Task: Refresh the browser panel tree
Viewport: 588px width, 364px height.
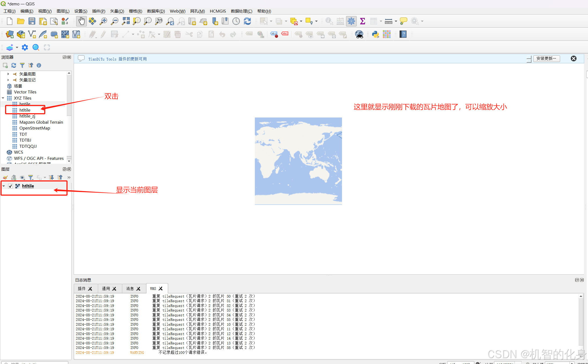Action: pos(14,65)
